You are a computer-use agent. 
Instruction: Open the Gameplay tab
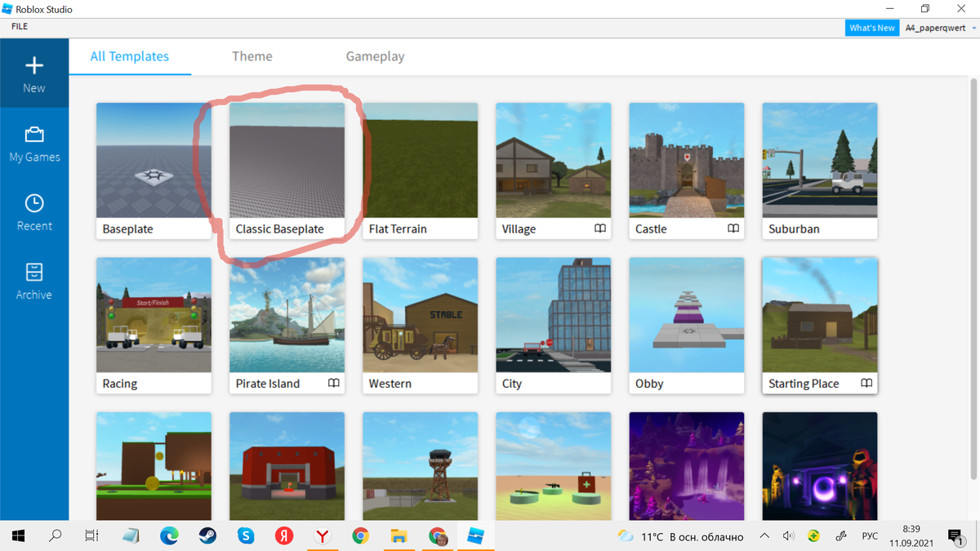coord(375,56)
